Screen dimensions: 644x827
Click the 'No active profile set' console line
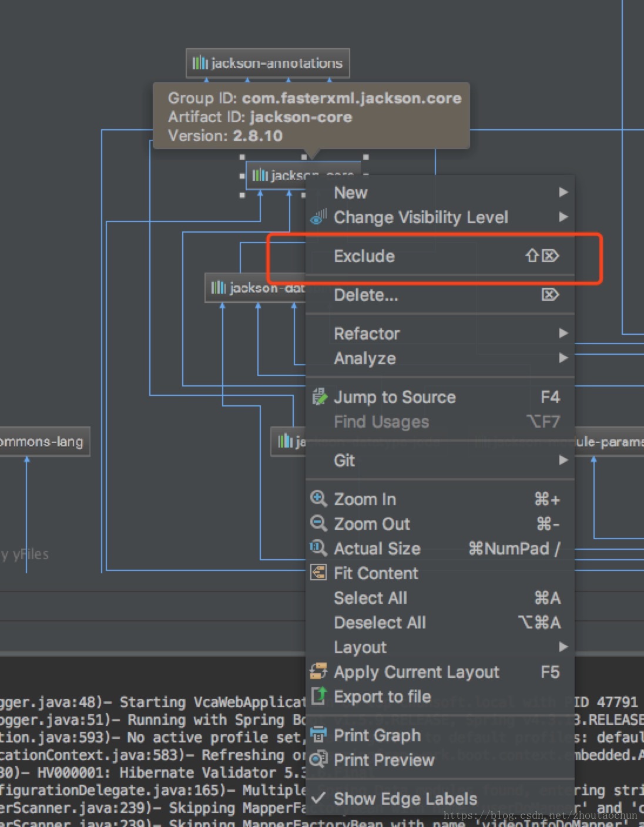[x=153, y=738]
